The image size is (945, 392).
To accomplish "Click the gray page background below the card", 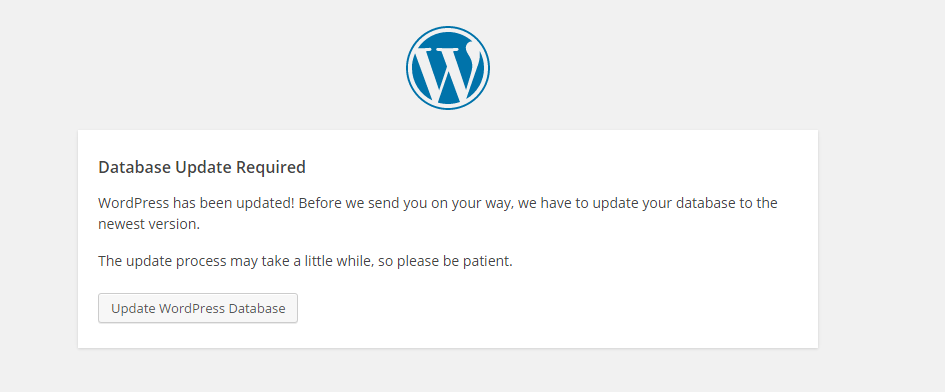I will pos(448,371).
